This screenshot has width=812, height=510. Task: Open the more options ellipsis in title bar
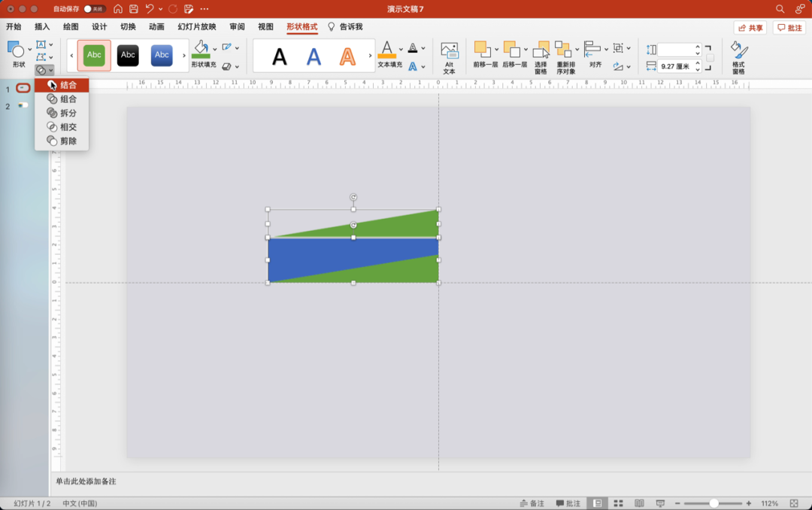click(205, 9)
